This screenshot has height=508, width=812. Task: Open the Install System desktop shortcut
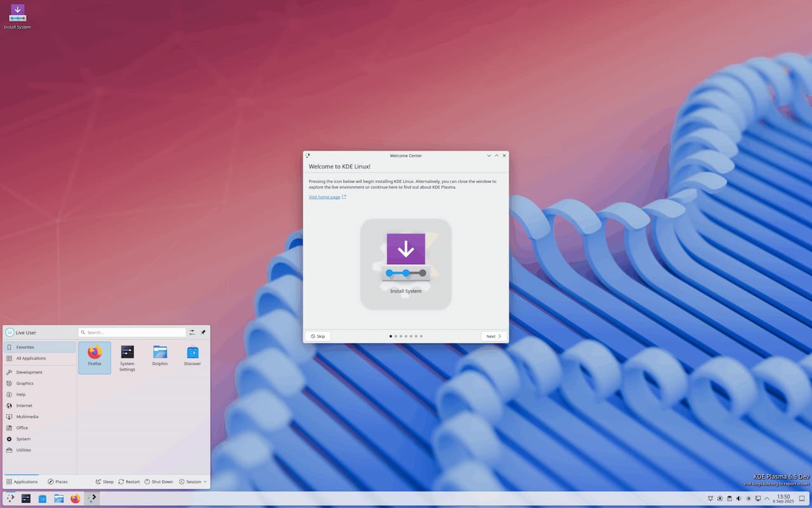click(x=17, y=17)
